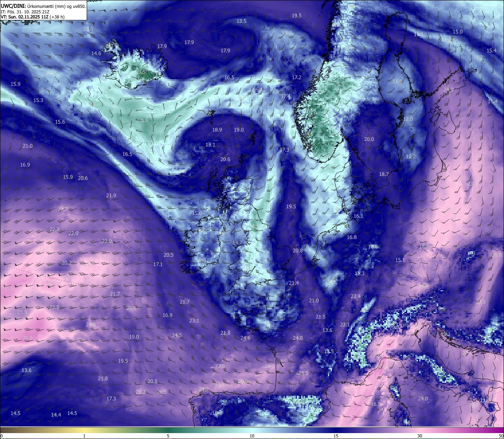The image size is (504, 439).
Task: Click the map value '25.6' near the Alps
Action: [303, 373]
